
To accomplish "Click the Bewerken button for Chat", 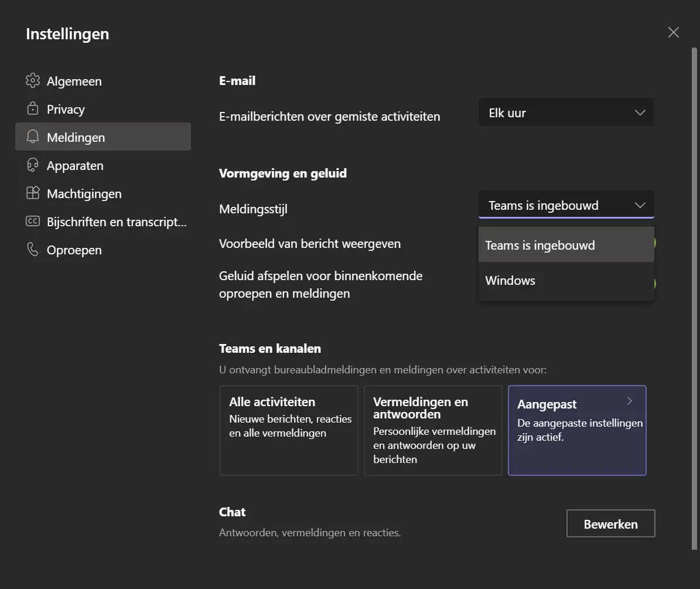I will tap(611, 523).
